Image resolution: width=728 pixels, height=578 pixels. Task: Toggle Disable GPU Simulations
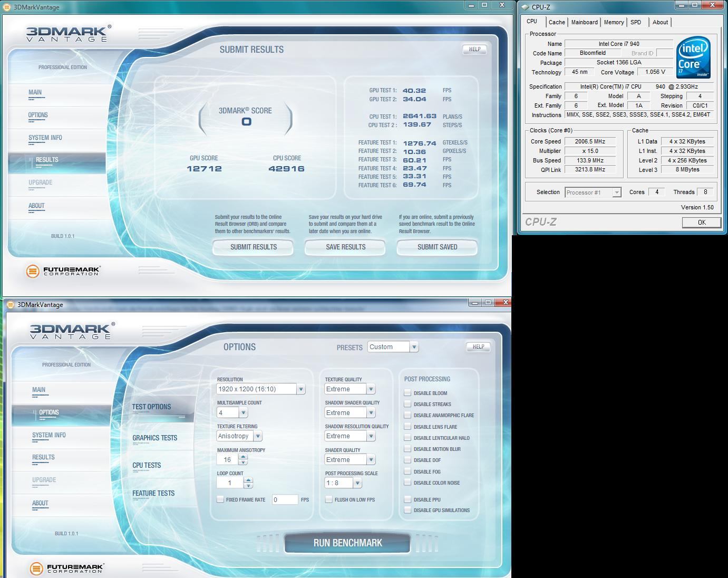pyautogui.click(x=407, y=510)
